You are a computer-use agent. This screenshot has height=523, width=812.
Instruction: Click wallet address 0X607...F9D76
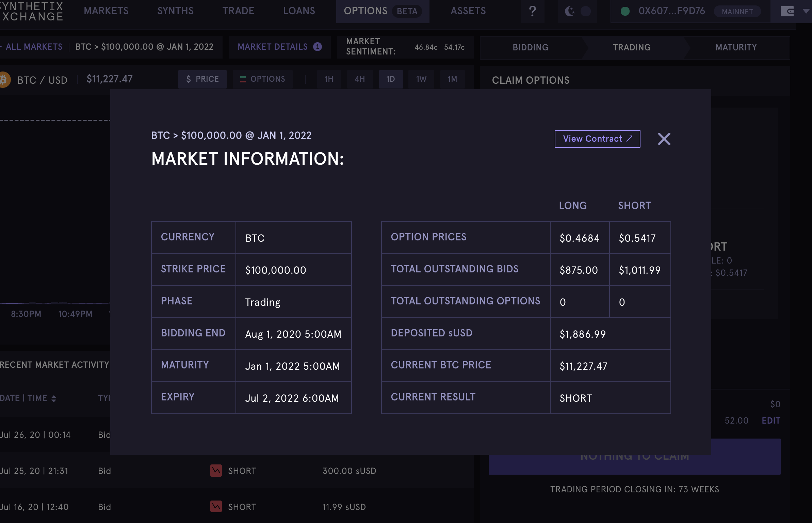pos(671,11)
